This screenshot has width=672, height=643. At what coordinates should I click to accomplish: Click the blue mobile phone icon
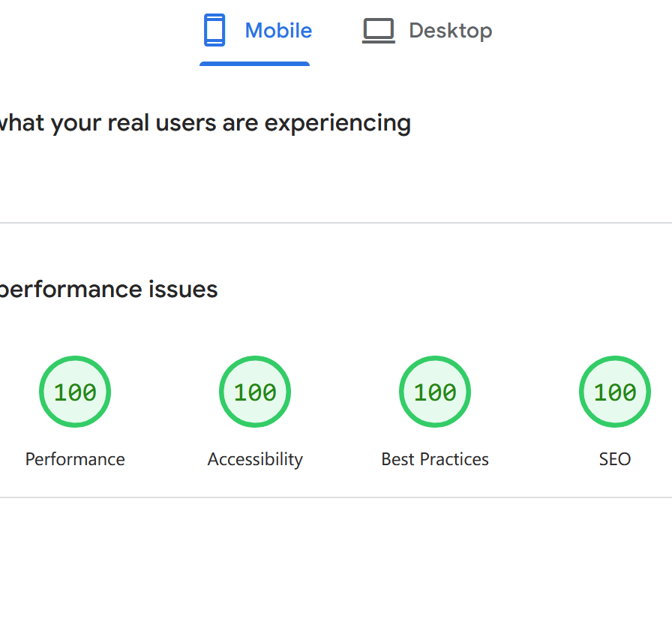[214, 30]
